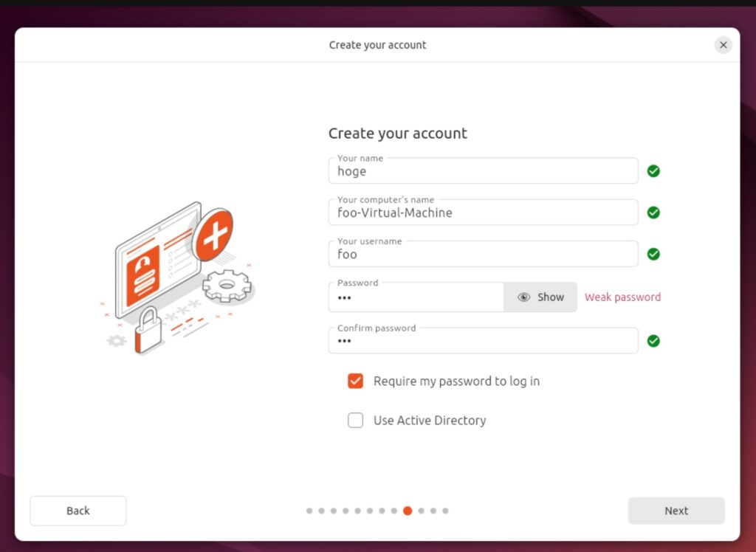Enable the Use Active Directory checkbox
The image size is (756, 552).
point(356,421)
